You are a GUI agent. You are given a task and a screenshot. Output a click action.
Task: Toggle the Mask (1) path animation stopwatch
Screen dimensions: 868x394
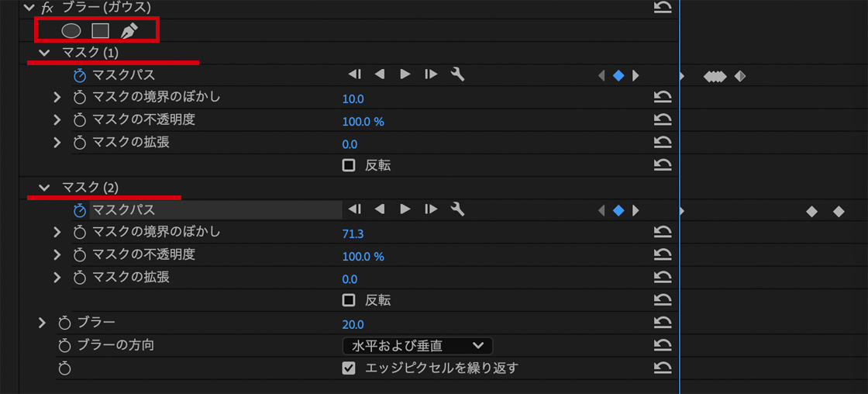[x=79, y=75]
